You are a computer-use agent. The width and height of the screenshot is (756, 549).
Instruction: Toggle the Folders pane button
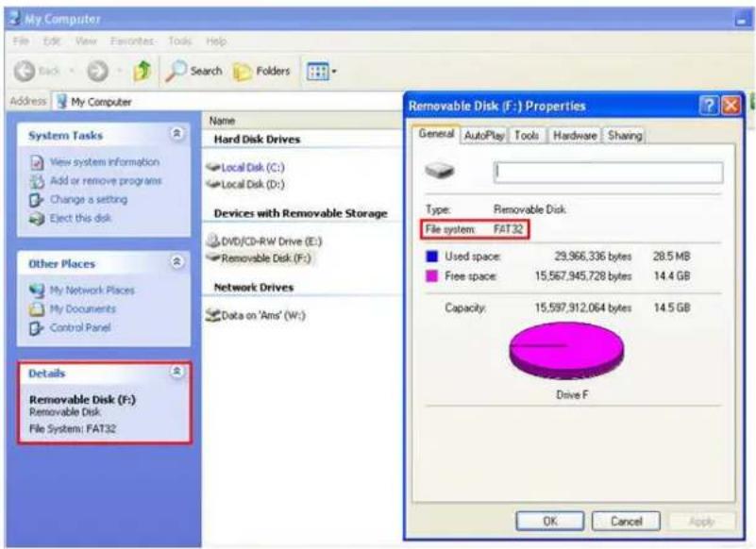pos(261,72)
